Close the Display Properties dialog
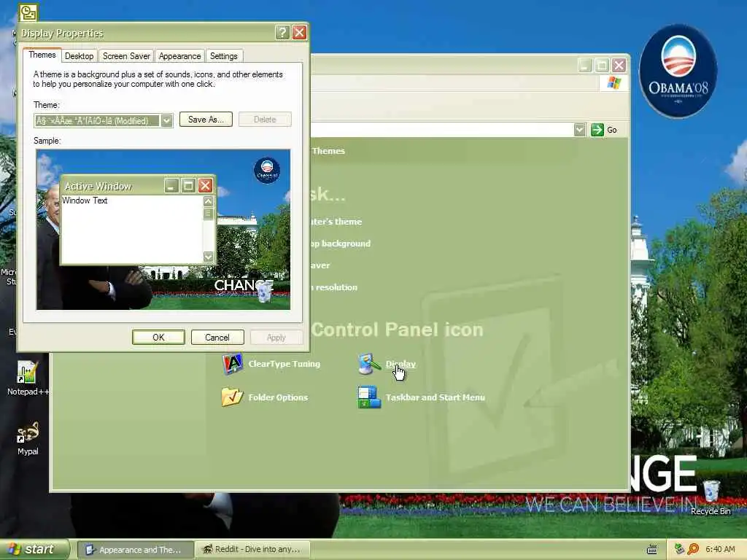 299,32
